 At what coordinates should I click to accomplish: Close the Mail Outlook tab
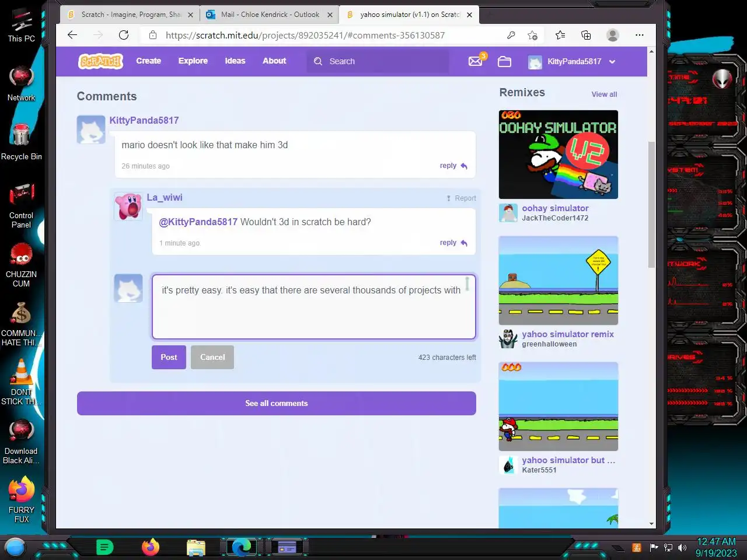coord(330,15)
